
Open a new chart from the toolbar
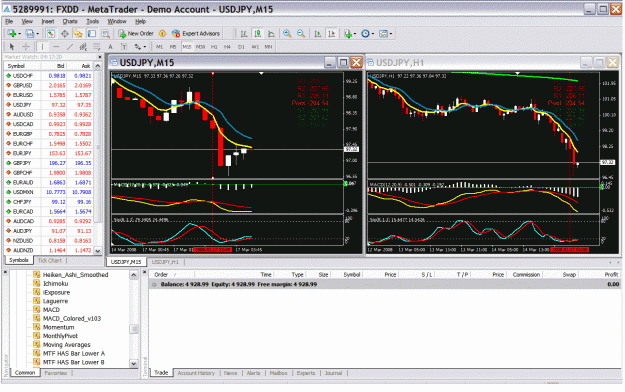[11, 33]
